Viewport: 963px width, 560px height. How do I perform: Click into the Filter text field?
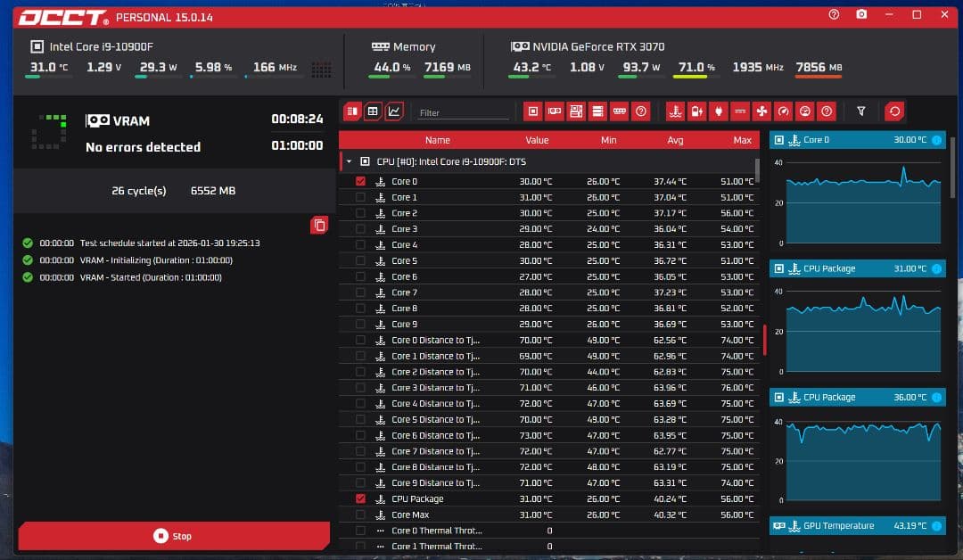pos(462,112)
